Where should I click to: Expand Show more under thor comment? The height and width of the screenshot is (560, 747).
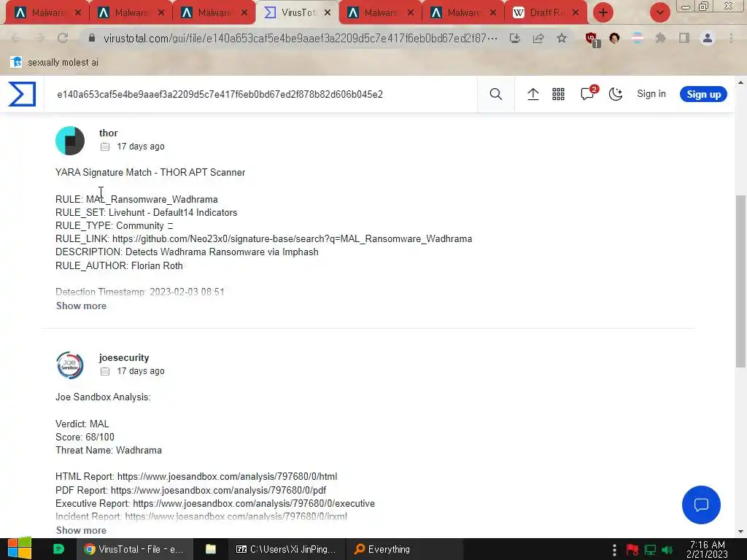(x=81, y=306)
